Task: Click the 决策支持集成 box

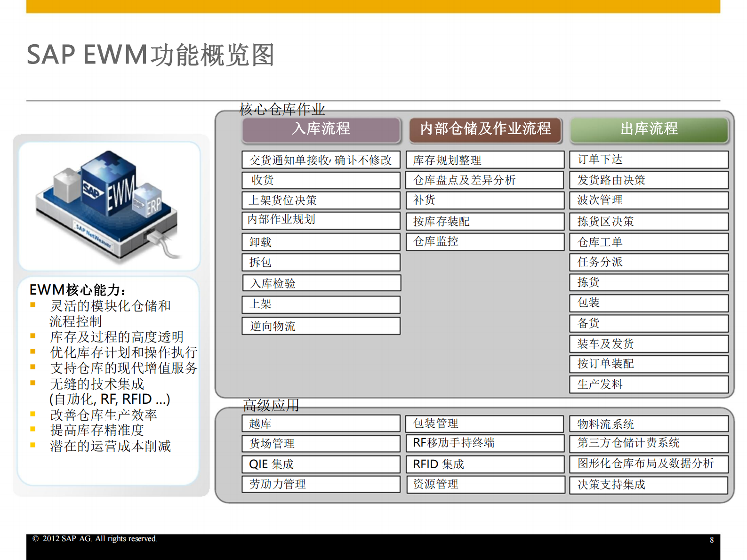Action: click(649, 485)
